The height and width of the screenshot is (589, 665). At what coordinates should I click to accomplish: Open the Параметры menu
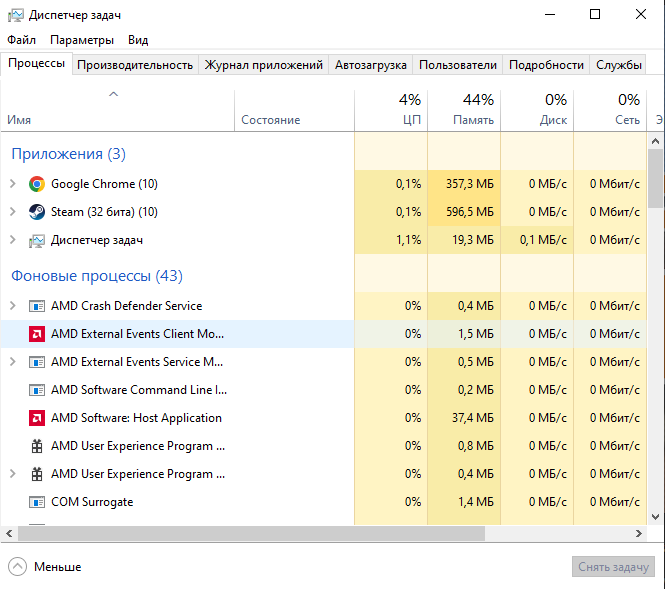coord(82,40)
